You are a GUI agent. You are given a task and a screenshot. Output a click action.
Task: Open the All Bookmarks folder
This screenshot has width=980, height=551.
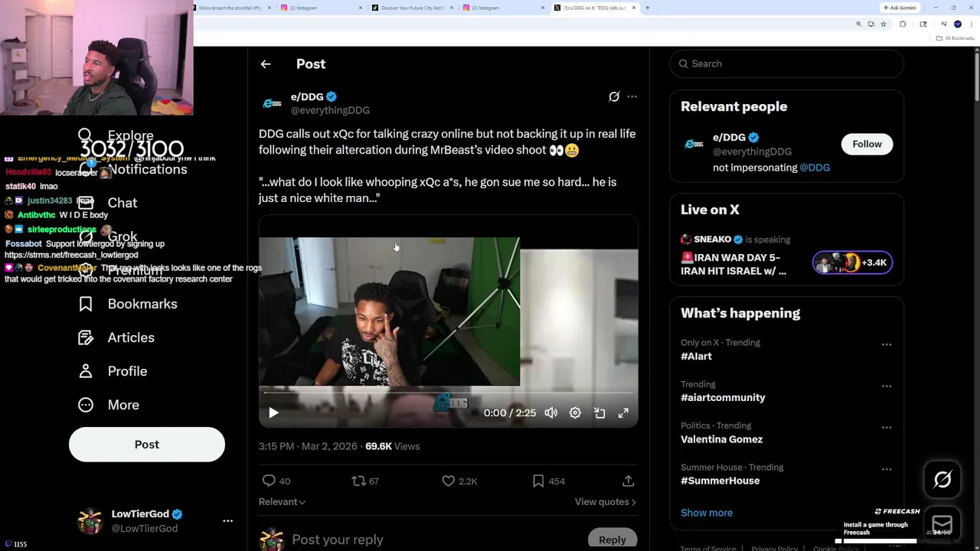[956, 38]
